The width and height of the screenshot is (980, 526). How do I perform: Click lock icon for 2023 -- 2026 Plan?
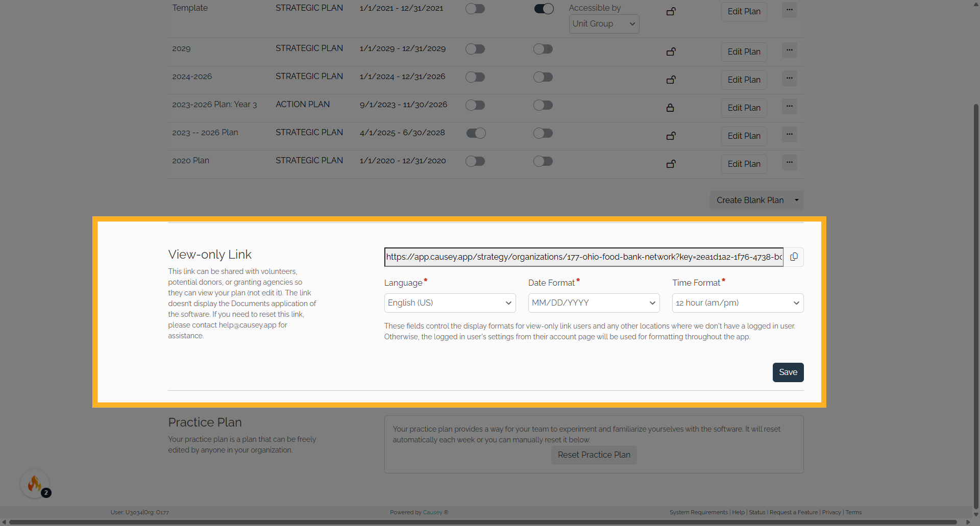click(x=671, y=136)
